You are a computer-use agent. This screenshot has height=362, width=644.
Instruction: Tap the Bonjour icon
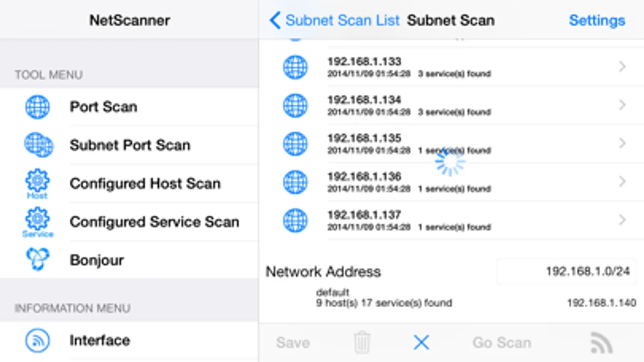(38, 259)
